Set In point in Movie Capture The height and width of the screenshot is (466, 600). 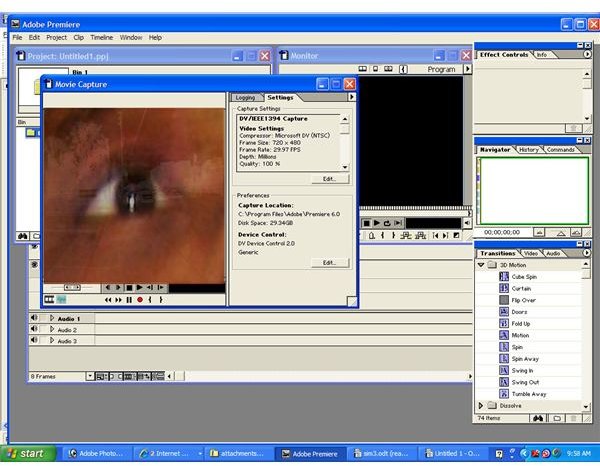click(150, 300)
